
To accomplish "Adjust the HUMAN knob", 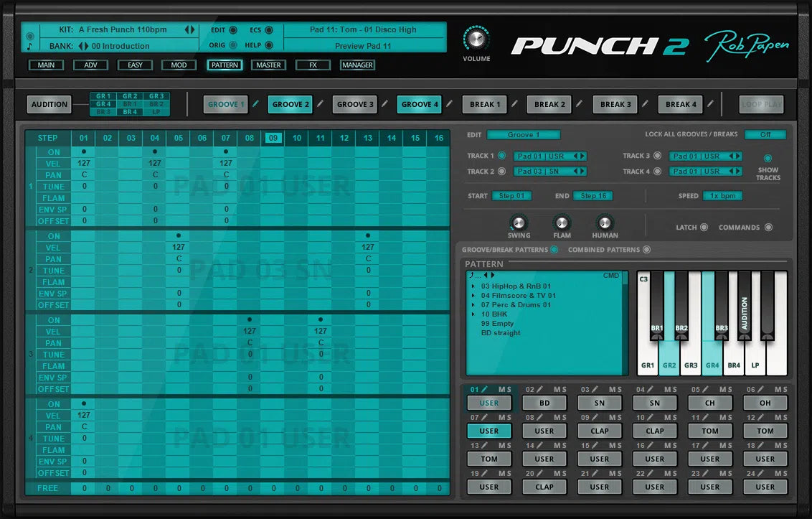I will (605, 223).
